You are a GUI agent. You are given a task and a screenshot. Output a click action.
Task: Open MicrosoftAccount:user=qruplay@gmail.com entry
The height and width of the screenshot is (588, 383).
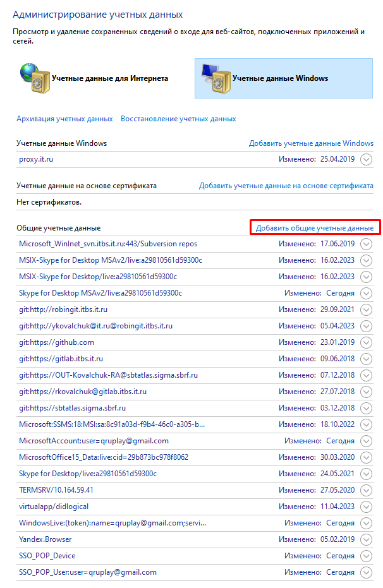coord(94,441)
